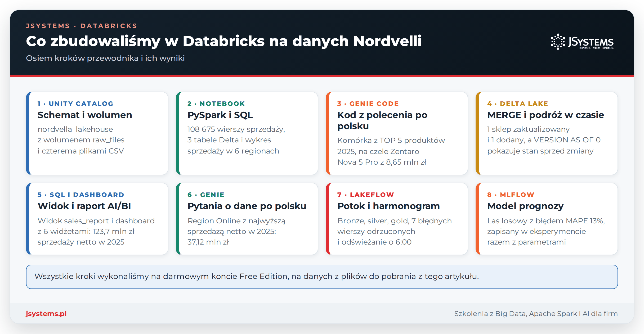Click the '2 · NOTEBOOK' label
Screen dimensions: 644x334
click(x=216, y=103)
